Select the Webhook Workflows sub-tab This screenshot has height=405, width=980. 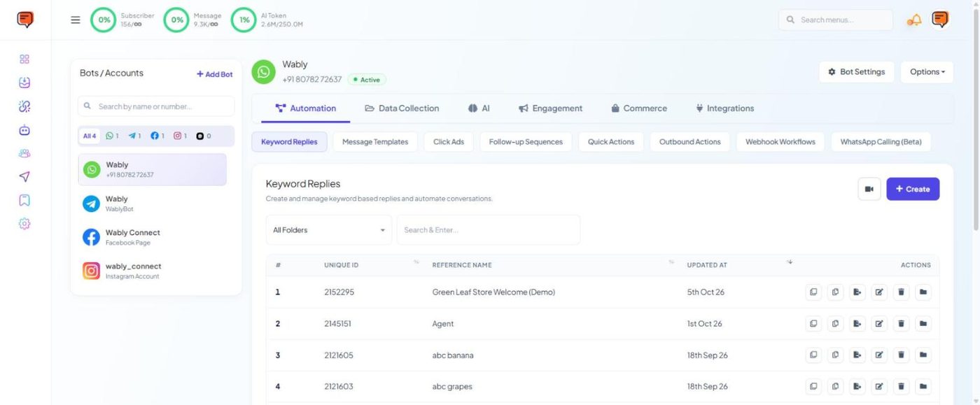(780, 142)
